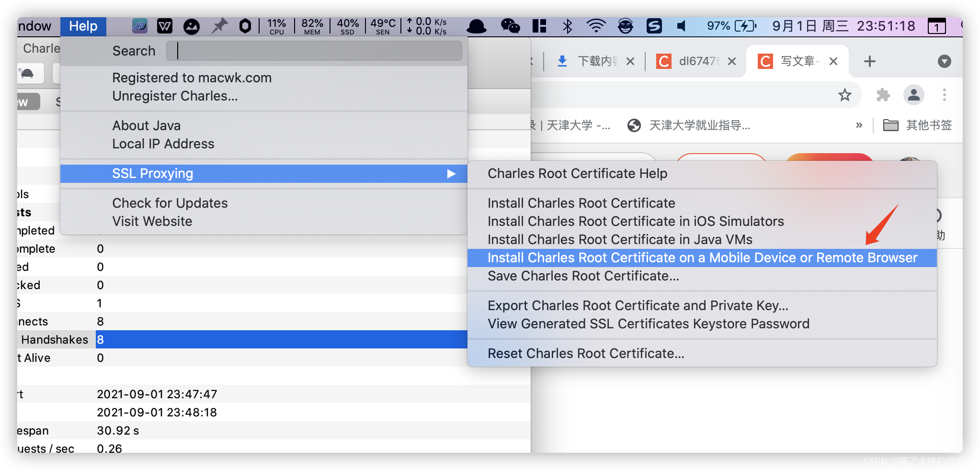Open WeChat icon in menu bar
Screen dimensions: 980x470
tap(510, 26)
